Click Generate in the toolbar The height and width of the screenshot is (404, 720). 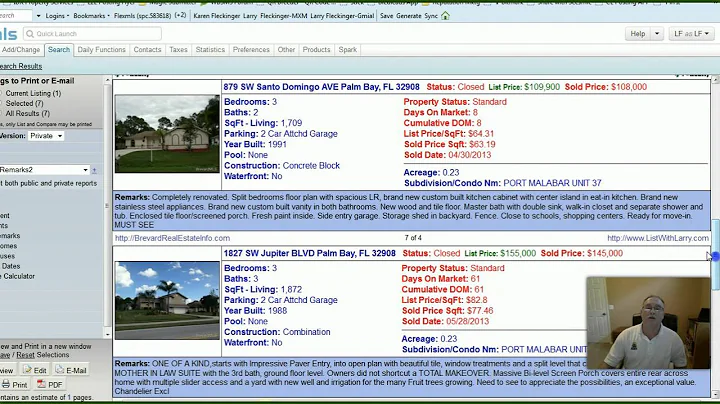pyautogui.click(x=409, y=16)
